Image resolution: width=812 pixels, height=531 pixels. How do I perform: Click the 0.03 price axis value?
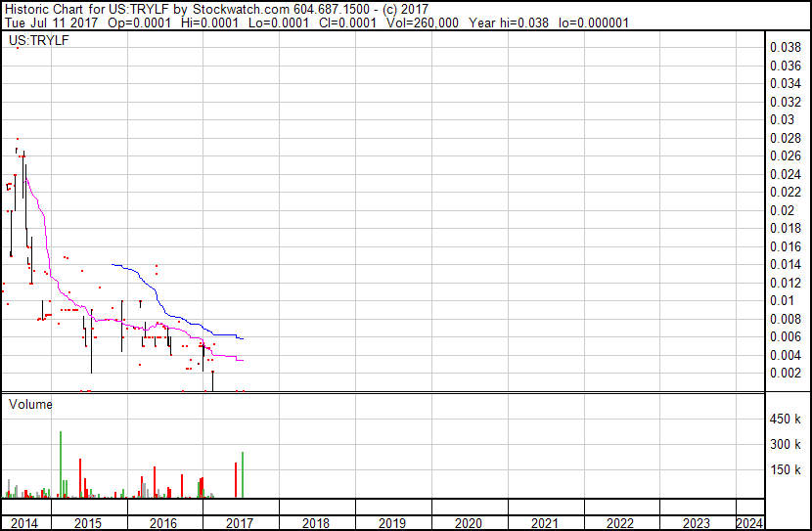click(782, 119)
